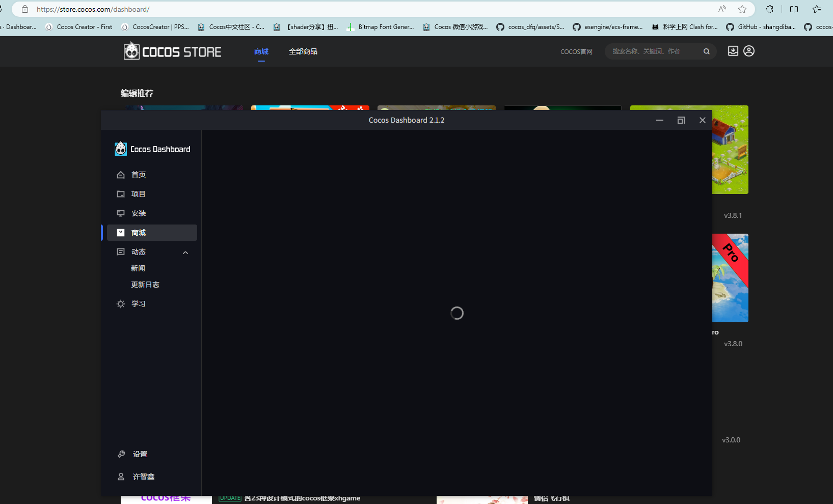Open the browser favorites list icon
The width and height of the screenshot is (833, 504).
[x=817, y=9]
